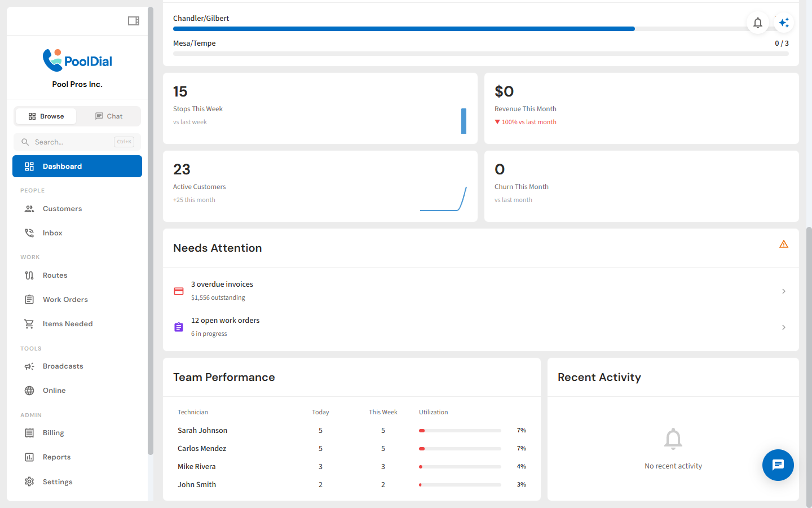Viewport: 812px width, 508px height.
Task: Click the search magnifier icon
Action: click(25, 142)
